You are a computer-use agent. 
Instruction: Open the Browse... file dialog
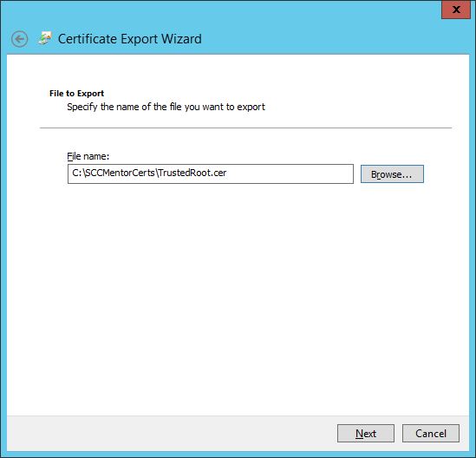(x=392, y=174)
